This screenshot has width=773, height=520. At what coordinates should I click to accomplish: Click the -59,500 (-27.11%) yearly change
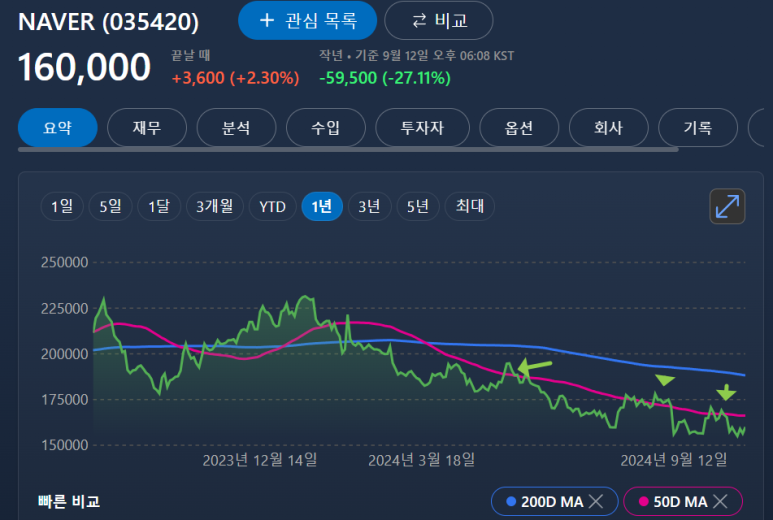[x=385, y=78]
